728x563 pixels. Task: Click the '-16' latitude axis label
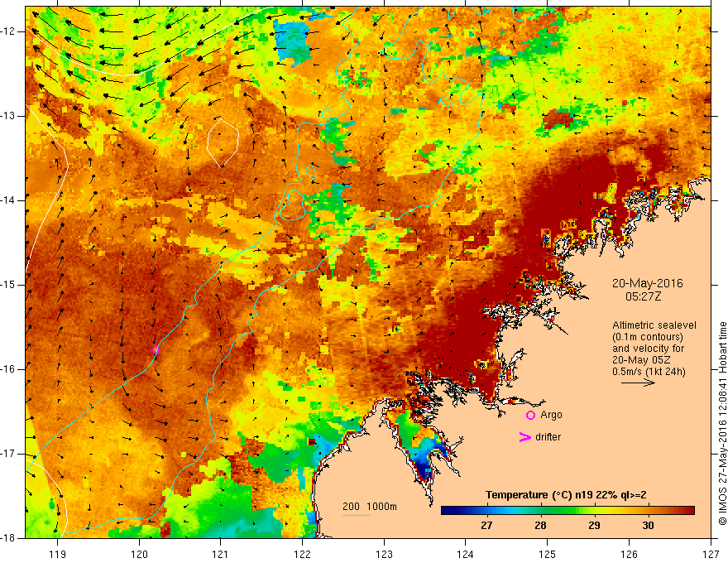[x=8, y=369]
